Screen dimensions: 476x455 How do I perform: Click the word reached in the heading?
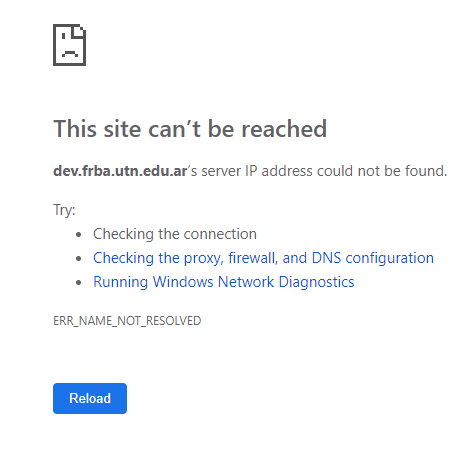[x=284, y=129]
